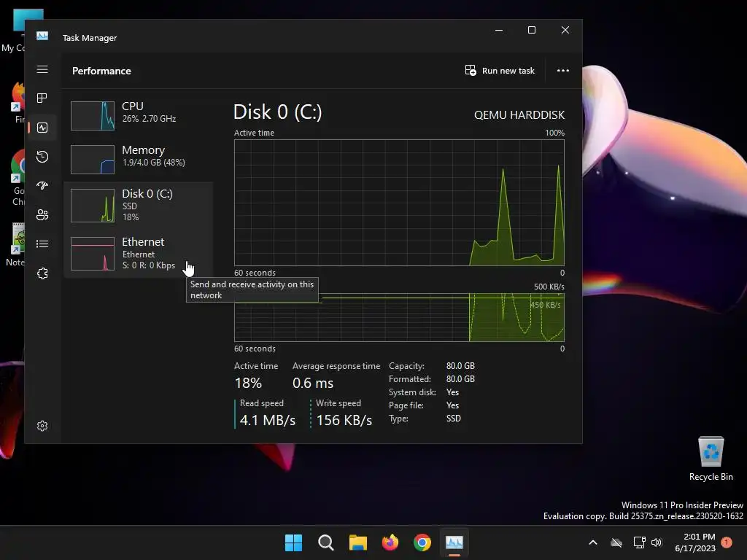The height and width of the screenshot is (560, 747).
Task: Open the Startup apps sidebar icon
Action: [x=42, y=185]
